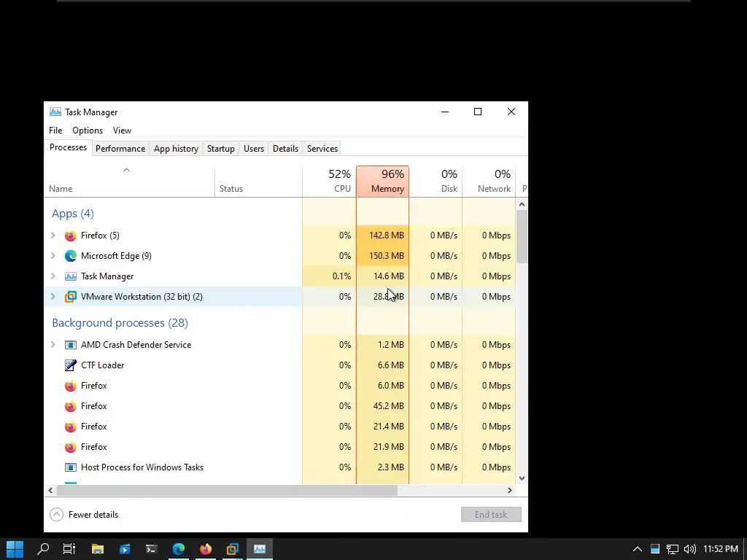Show hidden system tray icons
747x560 pixels.
point(638,549)
